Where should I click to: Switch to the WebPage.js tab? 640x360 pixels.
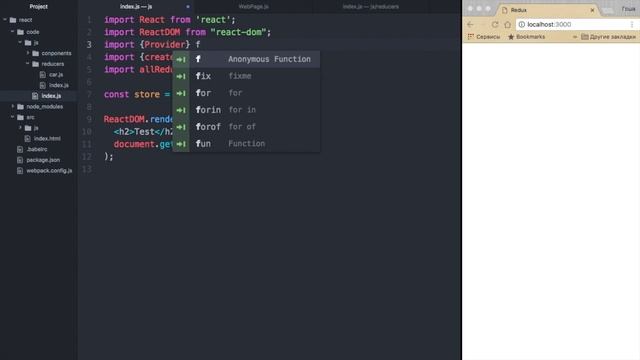pos(253,7)
